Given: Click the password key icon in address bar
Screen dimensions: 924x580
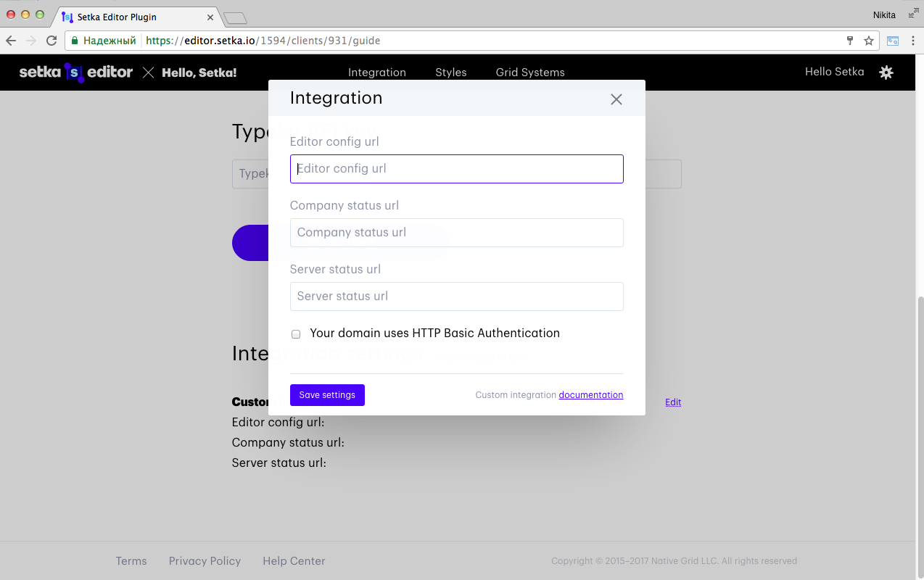Looking at the screenshot, I should [850, 41].
